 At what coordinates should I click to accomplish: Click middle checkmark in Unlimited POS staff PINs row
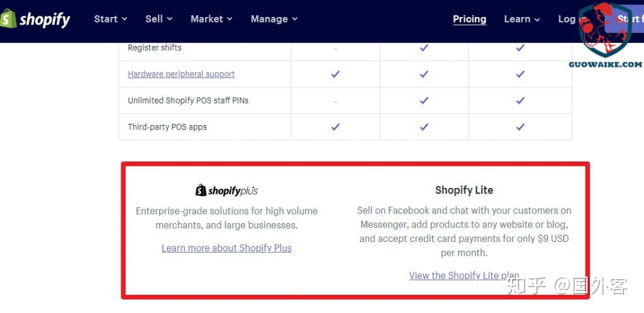(424, 101)
